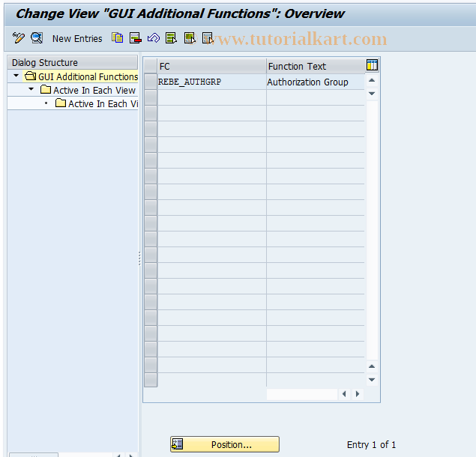This screenshot has width=476, height=457.
Task: Collapse the Active In Each View node
Action: click(x=31, y=89)
